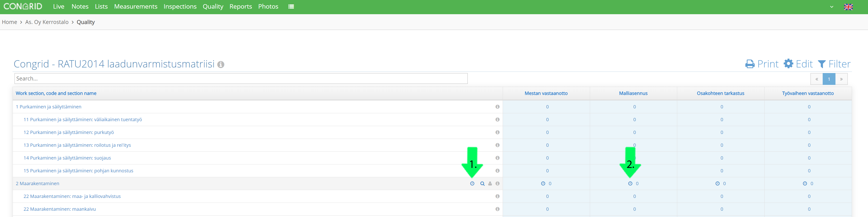The image size is (868, 217).
Task: Click the Edit button with gear icon
Action: (798, 64)
